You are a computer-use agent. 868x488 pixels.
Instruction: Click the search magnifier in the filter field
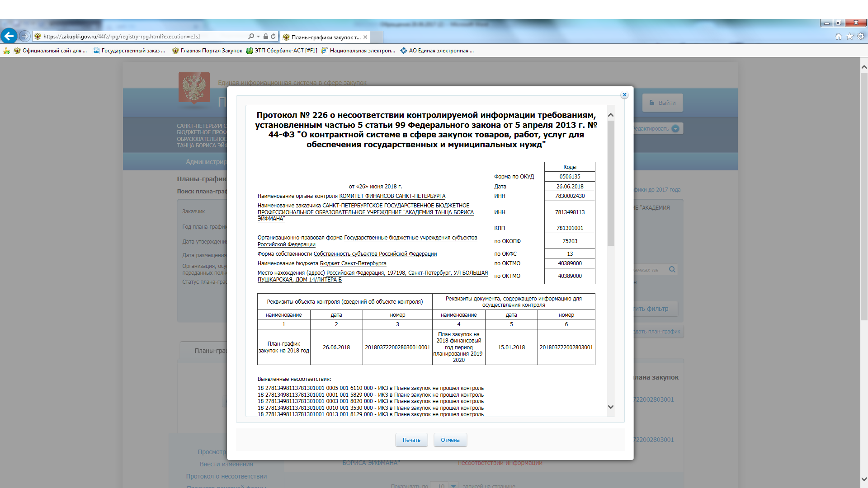[672, 270]
